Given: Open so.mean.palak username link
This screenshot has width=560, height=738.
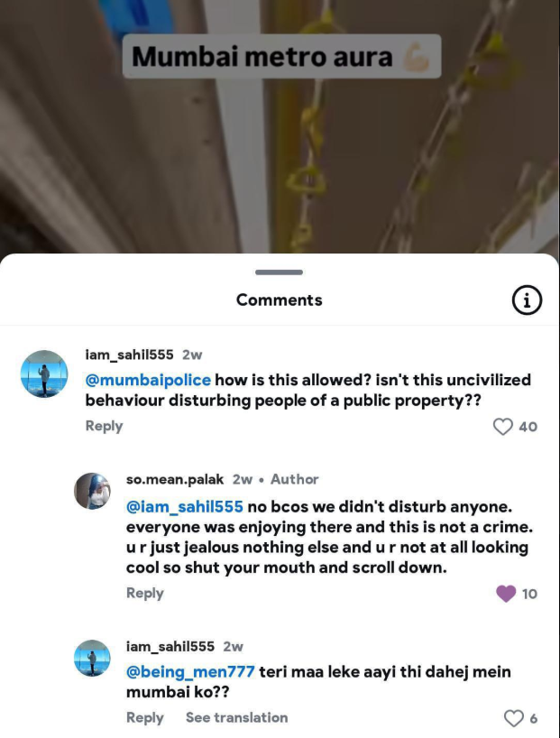Looking at the screenshot, I should point(175,479).
